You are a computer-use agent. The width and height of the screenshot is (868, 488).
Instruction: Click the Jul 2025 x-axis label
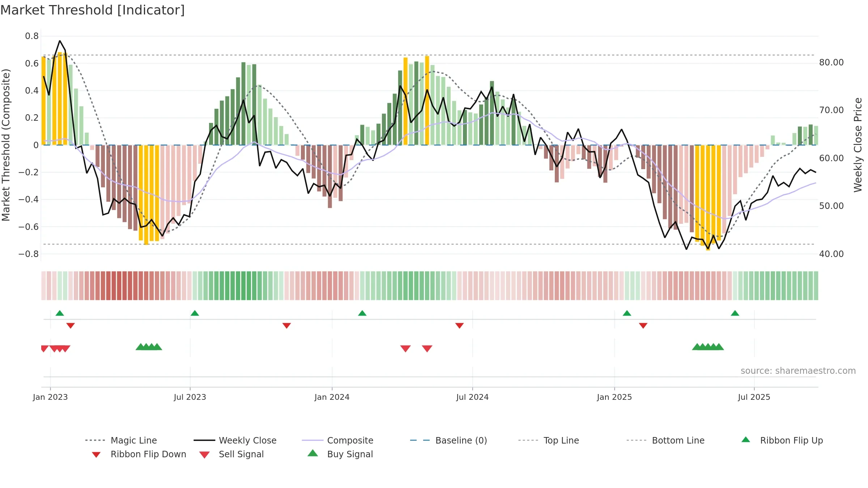[754, 397]
